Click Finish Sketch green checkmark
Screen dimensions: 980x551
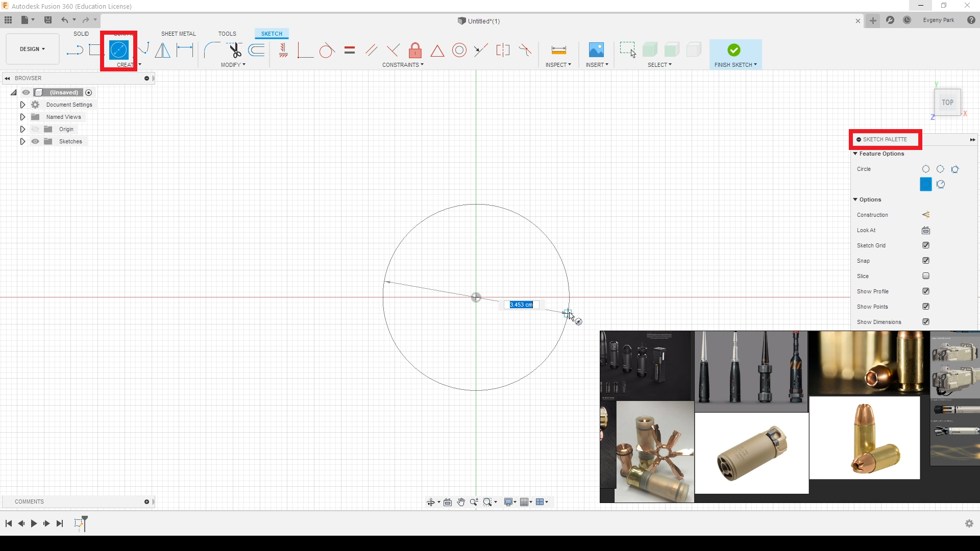734,50
